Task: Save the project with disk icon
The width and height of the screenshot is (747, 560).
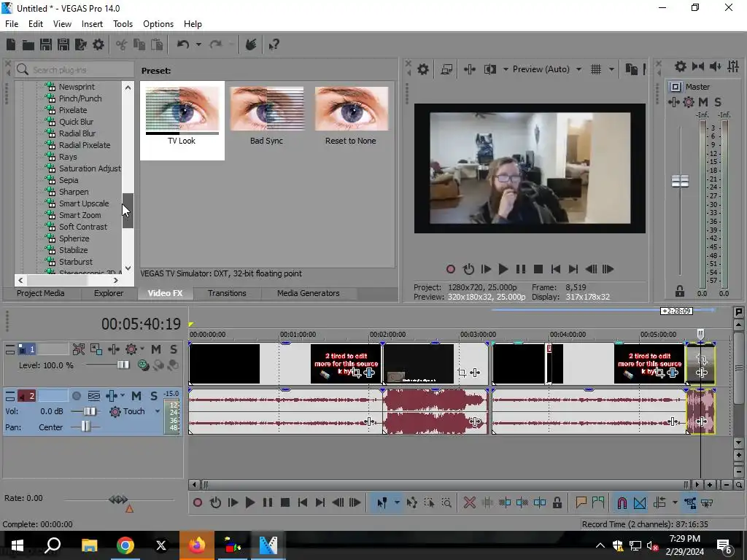Action: tap(46, 44)
